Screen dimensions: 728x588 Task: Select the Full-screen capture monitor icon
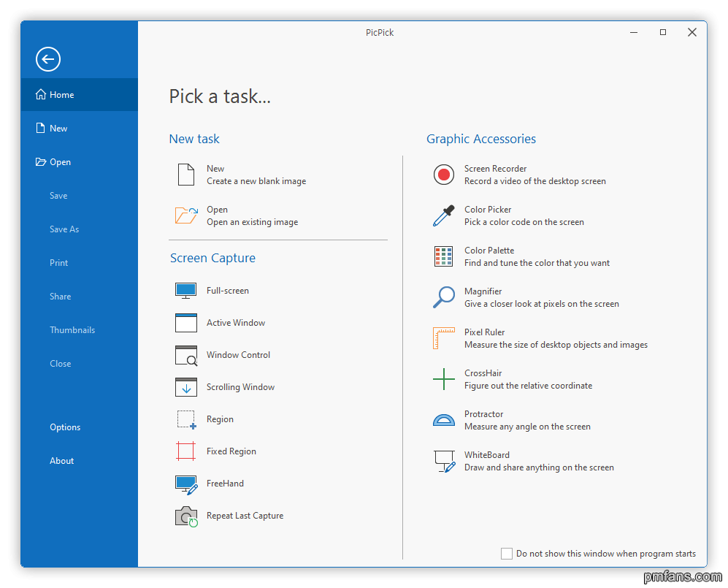tap(186, 291)
